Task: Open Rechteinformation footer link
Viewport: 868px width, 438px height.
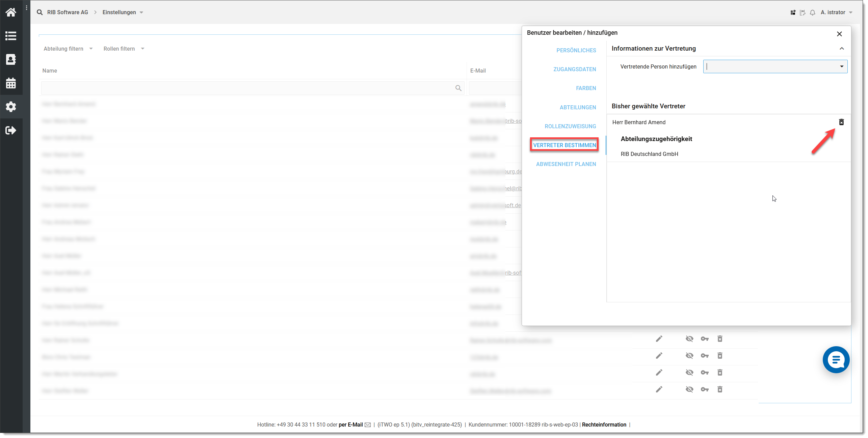Action: (604, 425)
